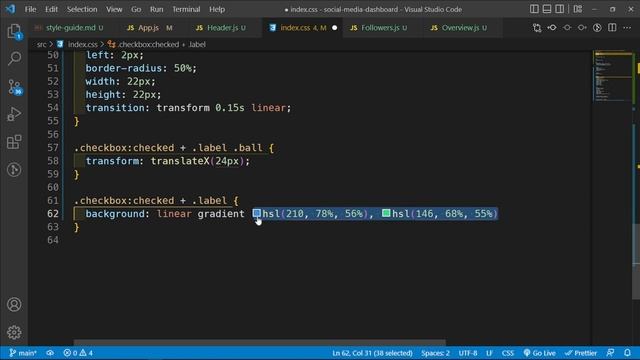Click the Prettier status bar item
Image resolution: width=640 pixels, height=360 pixels.
click(x=581, y=353)
